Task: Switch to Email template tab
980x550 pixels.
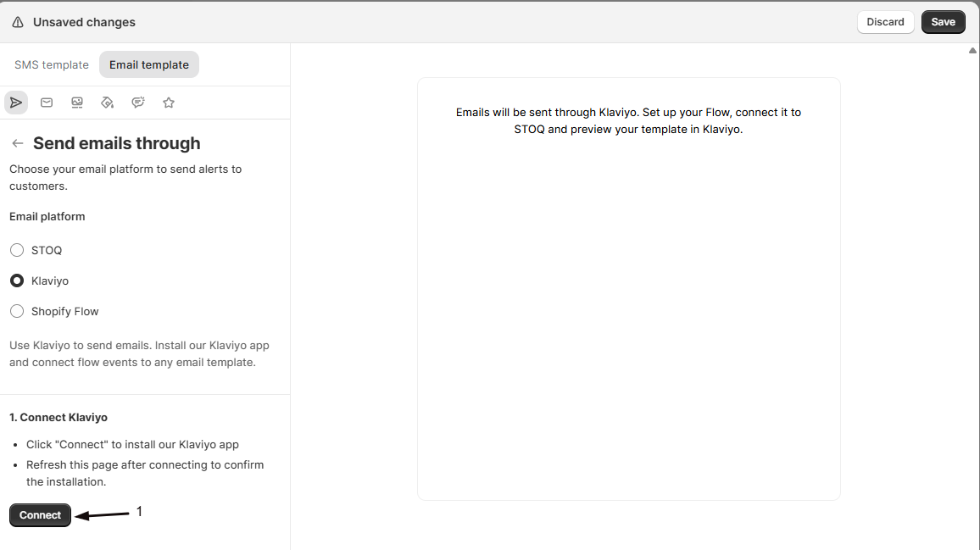Action: 148,65
